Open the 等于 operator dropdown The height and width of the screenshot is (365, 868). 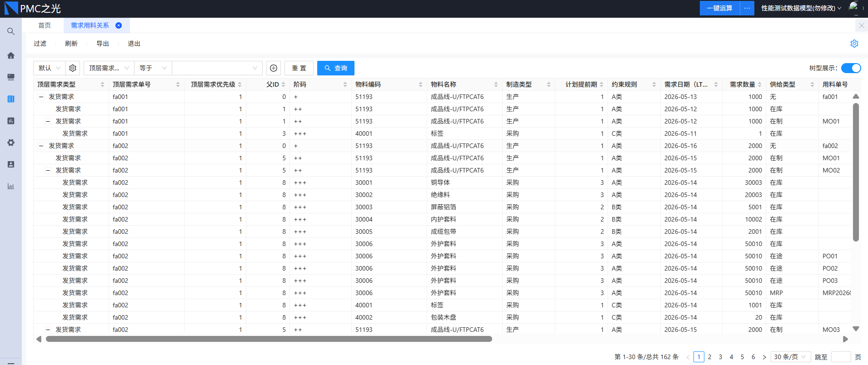153,68
